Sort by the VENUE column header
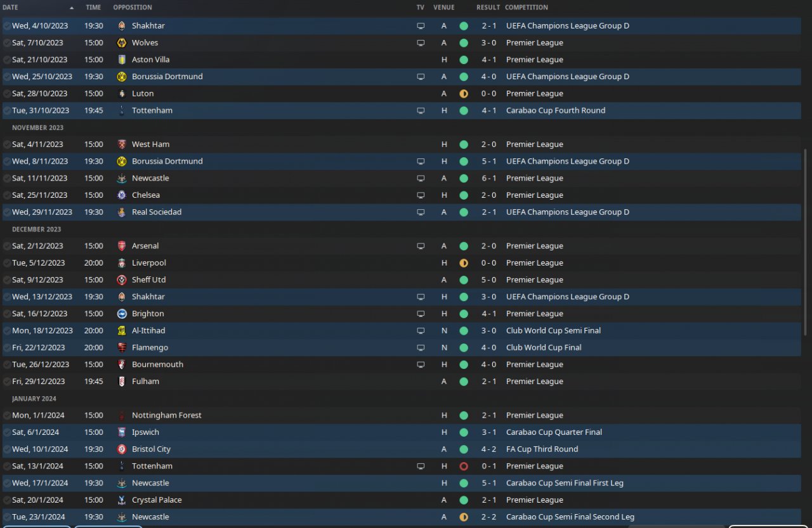812x528 pixels. [x=443, y=8]
